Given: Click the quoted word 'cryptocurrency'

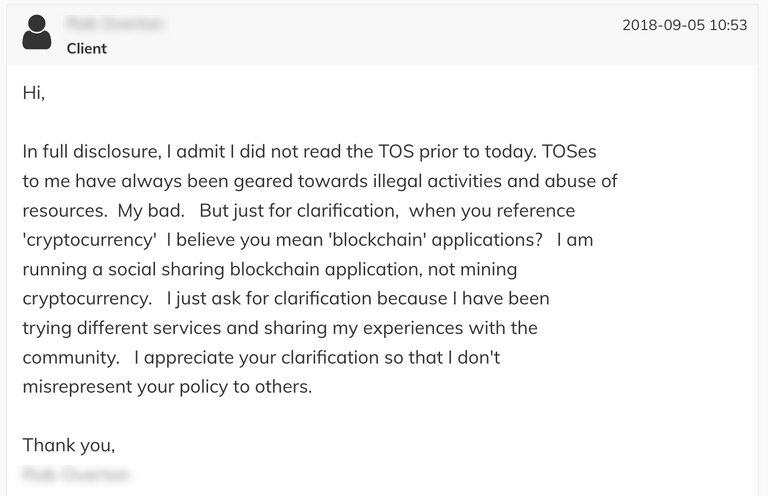Looking at the screenshot, I should [90, 240].
